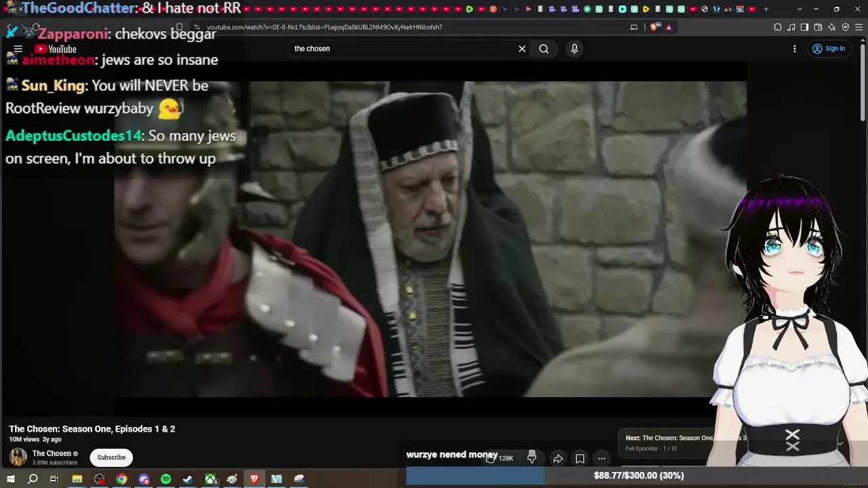Click the cast/install screen icon in address bar
This screenshot has height=488, width=868.
point(634,27)
